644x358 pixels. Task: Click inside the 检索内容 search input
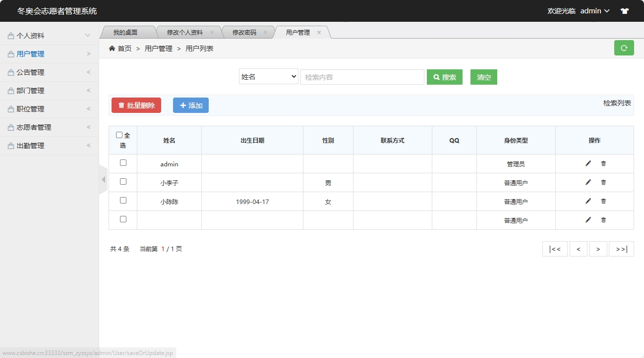point(362,77)
